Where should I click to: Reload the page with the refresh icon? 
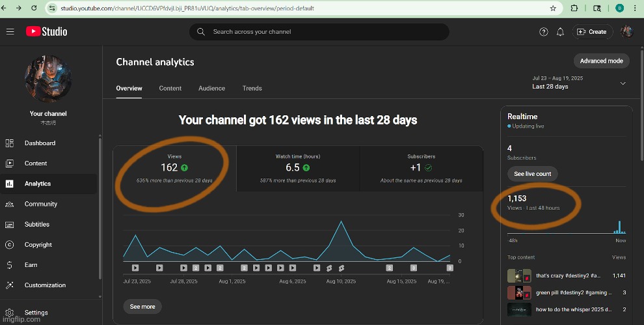(34, 8)
